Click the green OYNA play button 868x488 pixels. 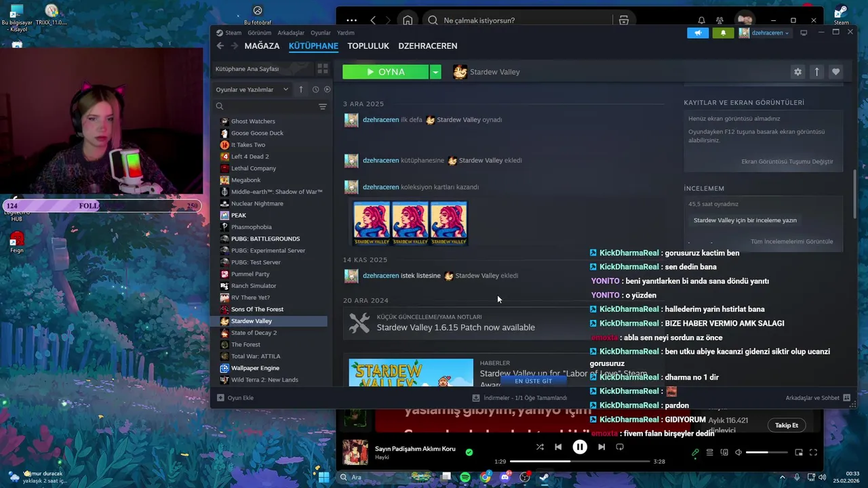coord(386,72)
